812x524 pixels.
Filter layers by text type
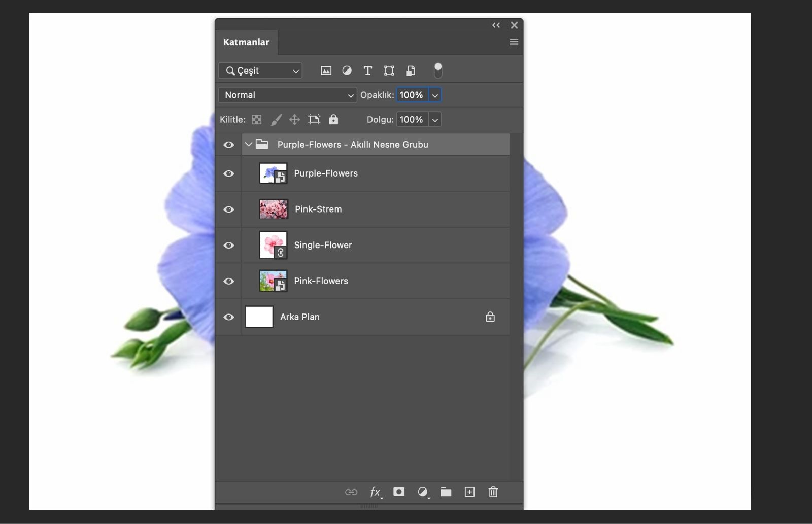point(368,71)
